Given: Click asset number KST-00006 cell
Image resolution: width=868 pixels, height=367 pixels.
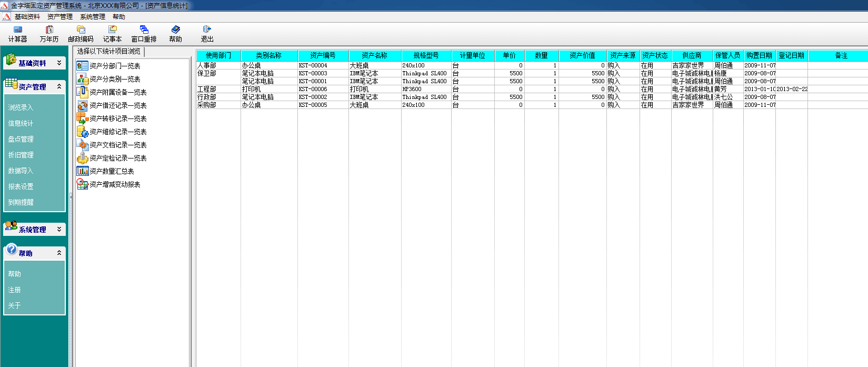Looking at the screenshot, I should [323, 90].
